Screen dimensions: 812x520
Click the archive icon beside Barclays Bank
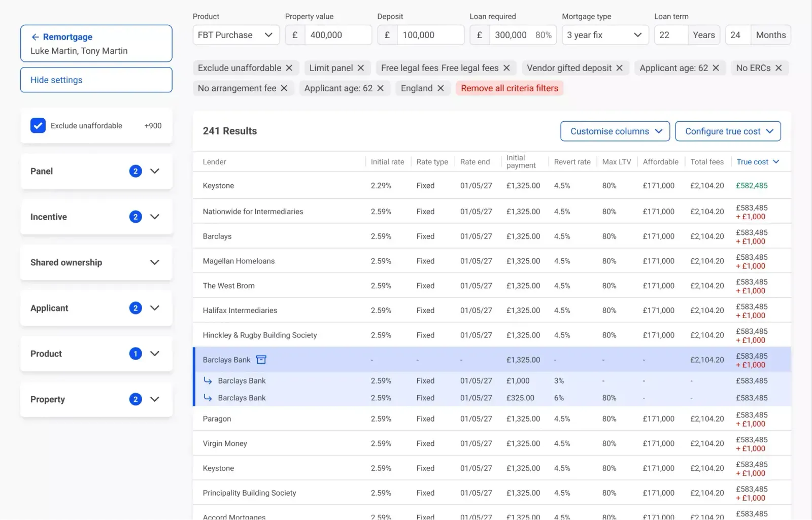point(261,360)
